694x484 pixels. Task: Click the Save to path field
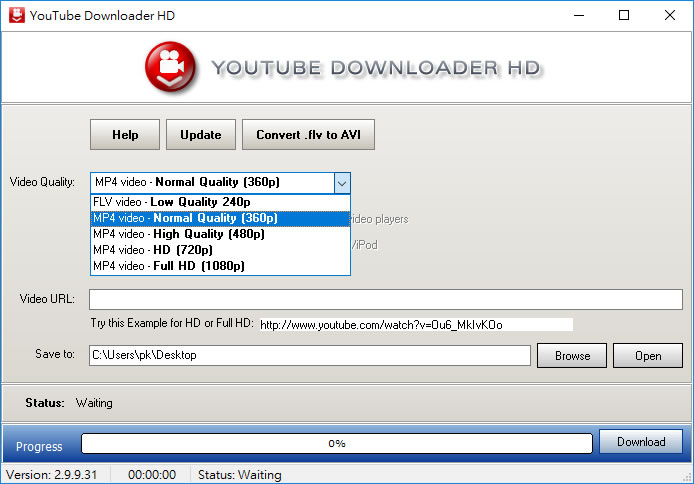coord(310,355)
